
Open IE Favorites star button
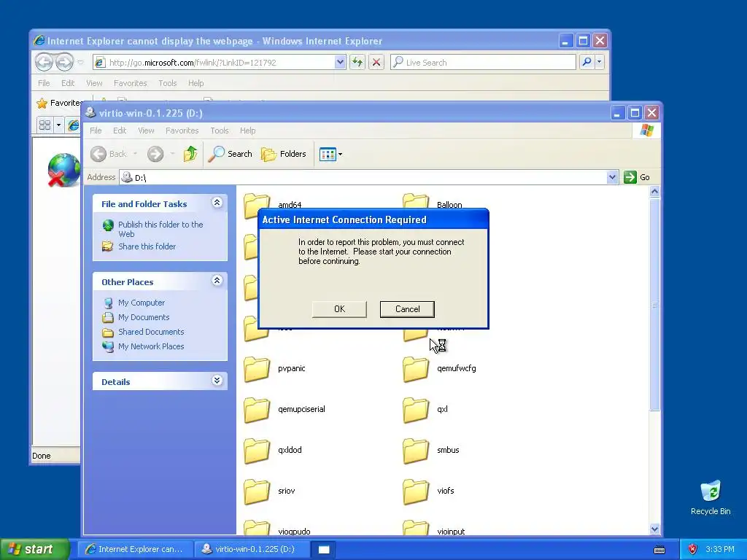click(59, 103)
